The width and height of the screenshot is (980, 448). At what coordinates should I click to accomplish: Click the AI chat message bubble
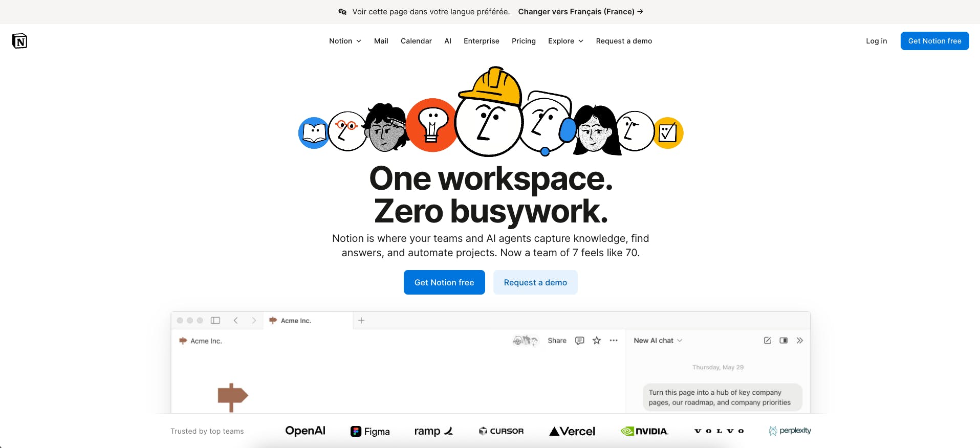pos(723,397)
